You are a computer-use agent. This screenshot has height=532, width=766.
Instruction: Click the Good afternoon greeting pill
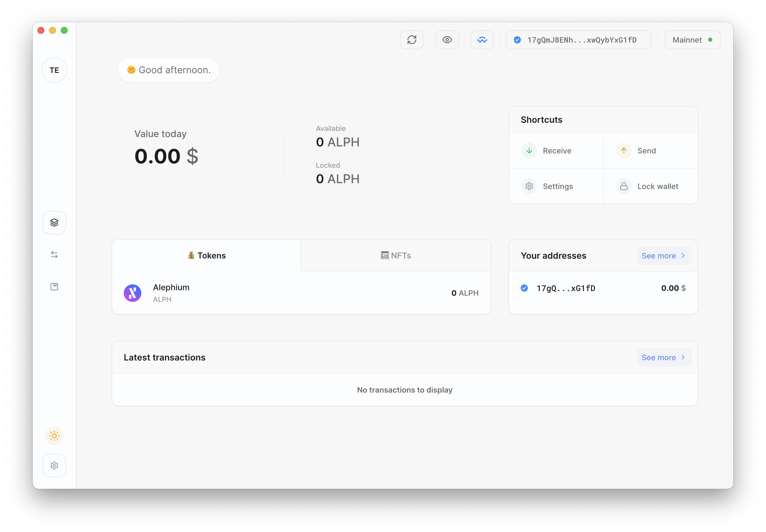coord(168,70)
